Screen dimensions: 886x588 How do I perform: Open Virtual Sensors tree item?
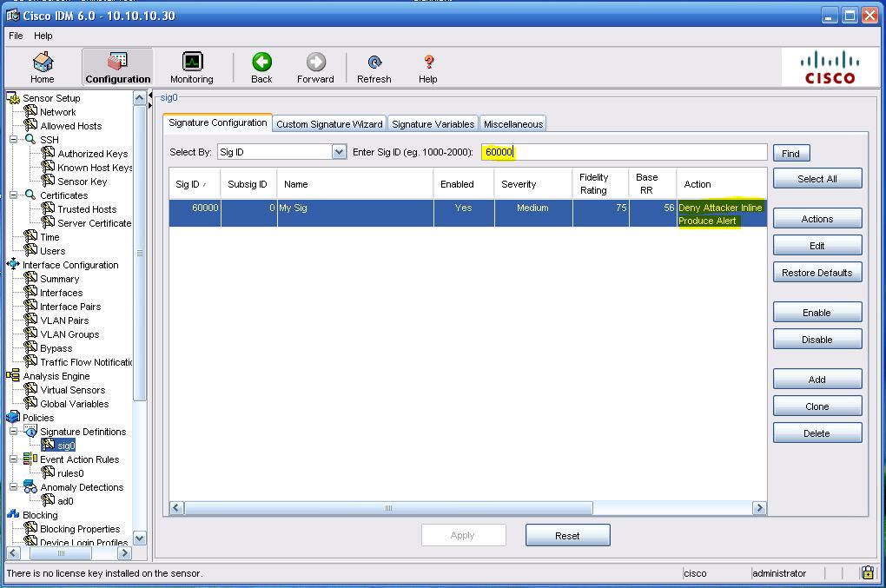(x=72, y=390)
